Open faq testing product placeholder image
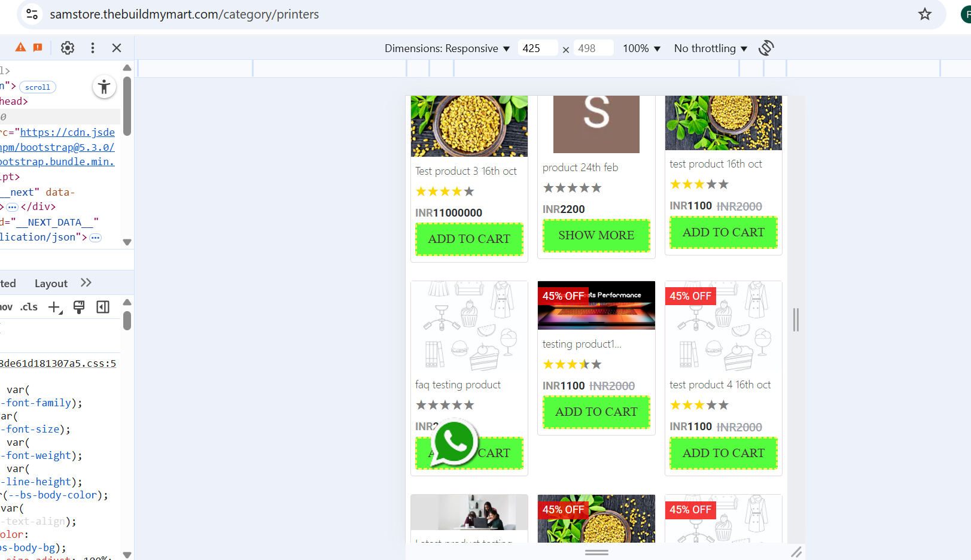This screenshot has width=971, height=560. point(469,326)
